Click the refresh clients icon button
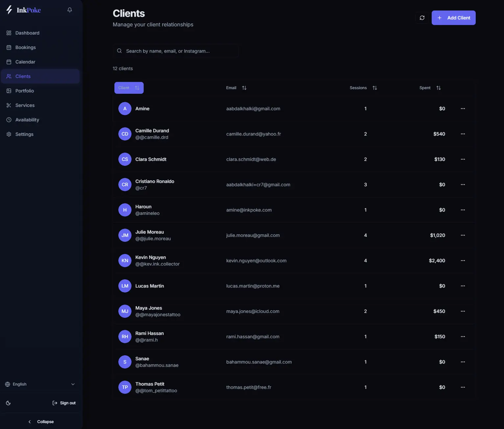This screenshot has width=504, height=429. (x=422, y=18)
